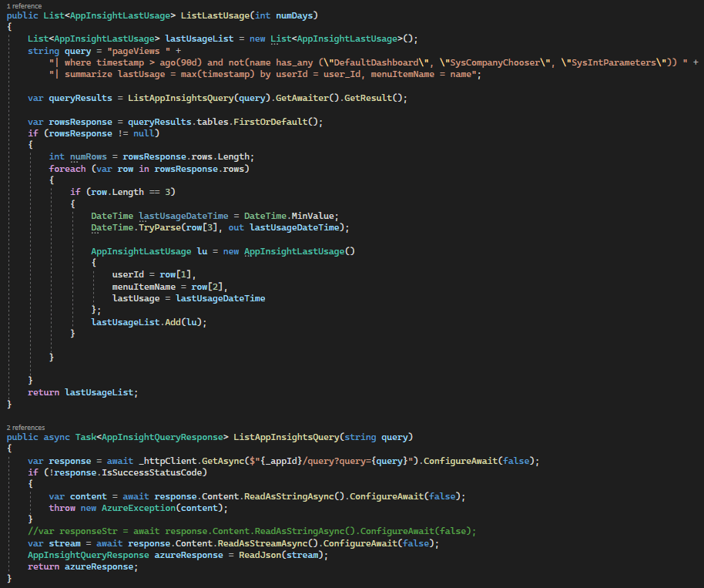Select the numRows variable

point(89,157)
